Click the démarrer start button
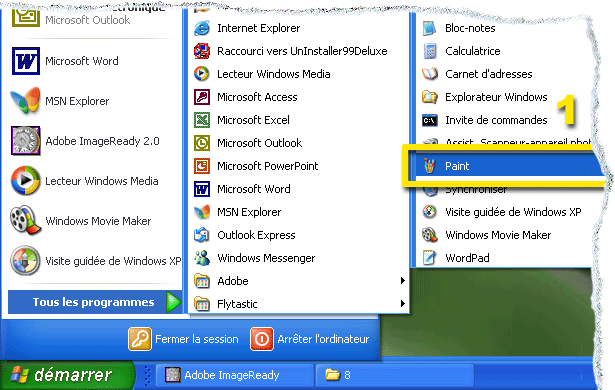Screen dimensions: 615x390 pyautogui.click(x=67, y=375)
